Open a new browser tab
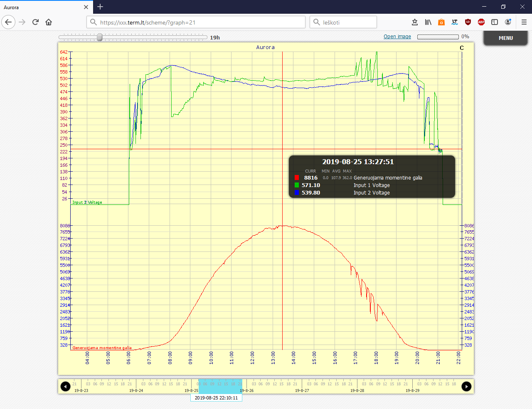 [100, 7]
